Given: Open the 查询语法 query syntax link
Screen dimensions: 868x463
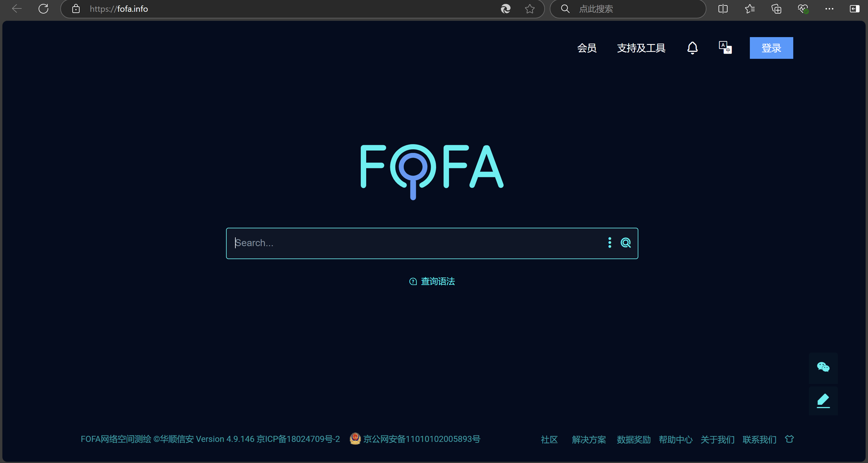Looking at the screenshot, I should (x=437, y=281).
